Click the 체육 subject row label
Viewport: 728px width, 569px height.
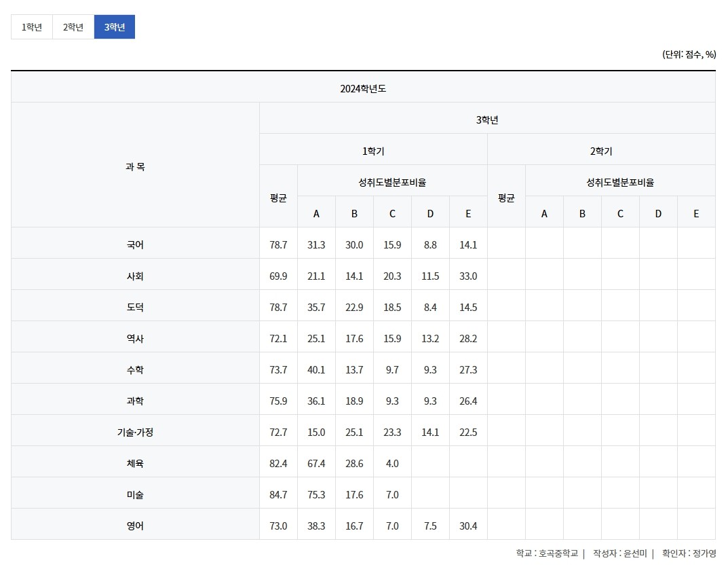135,463
